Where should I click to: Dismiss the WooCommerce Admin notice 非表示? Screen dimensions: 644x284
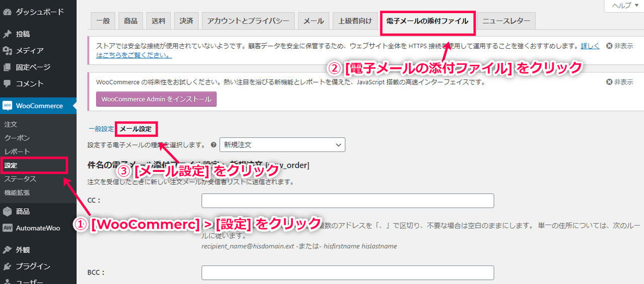point(619,82)
